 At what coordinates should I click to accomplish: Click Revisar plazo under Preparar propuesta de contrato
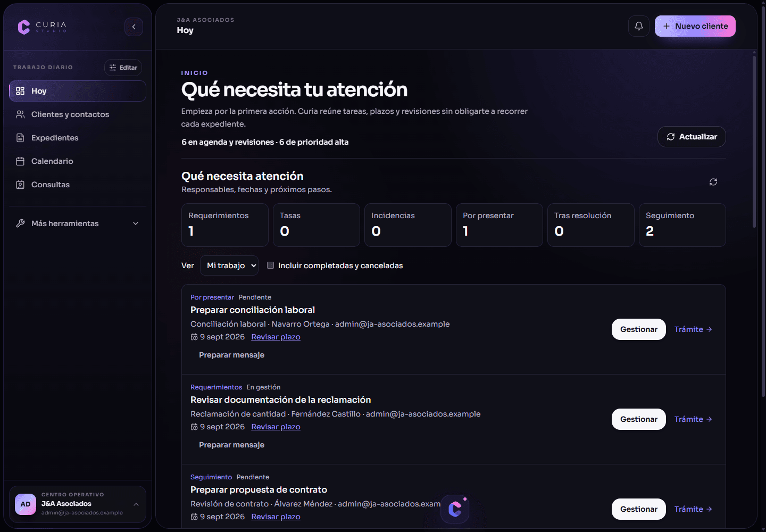(x=276, y=517)
